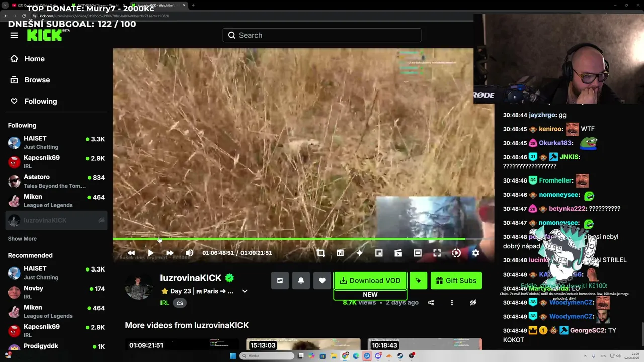Open the stats chart icon in player
Viewport: 644px width, 362px height.
point(340,253)
